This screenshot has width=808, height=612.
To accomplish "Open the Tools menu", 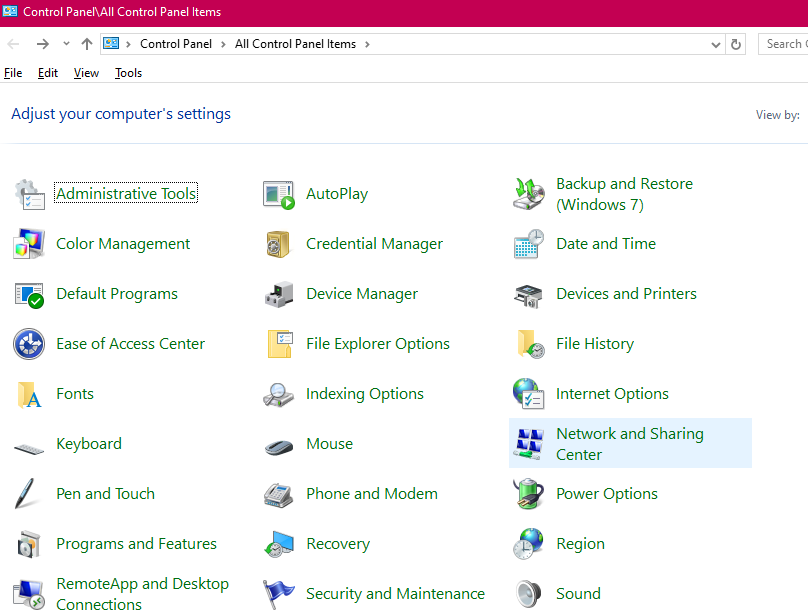I will coord(128,73).
